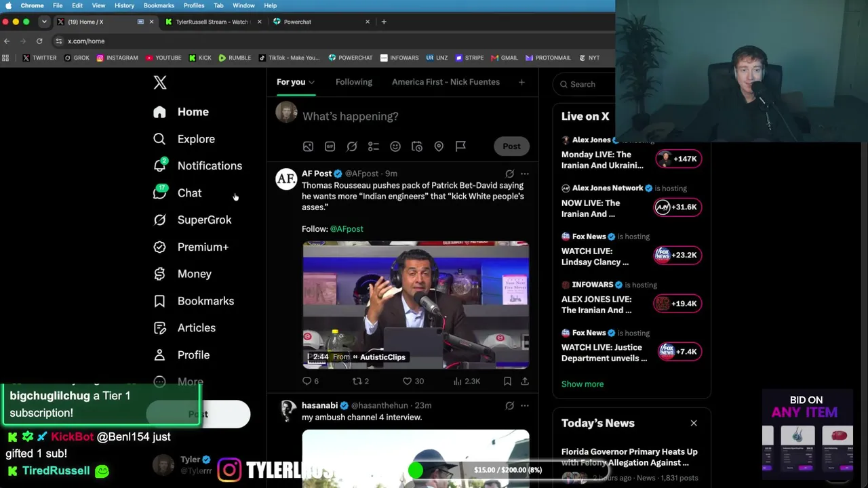Switch to TylerRussell Stream browser tab
The height and width of the screenshot is (488, 868).
coord(213,22)
